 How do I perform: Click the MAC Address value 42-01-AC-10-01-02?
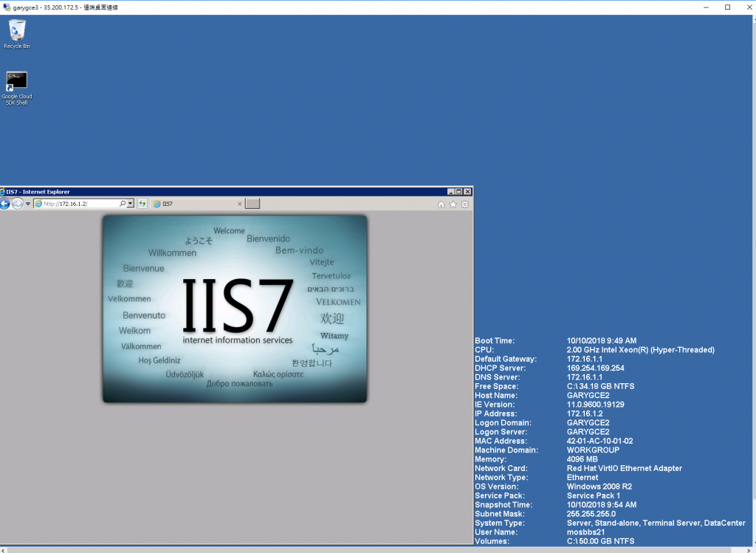[599, 442]
